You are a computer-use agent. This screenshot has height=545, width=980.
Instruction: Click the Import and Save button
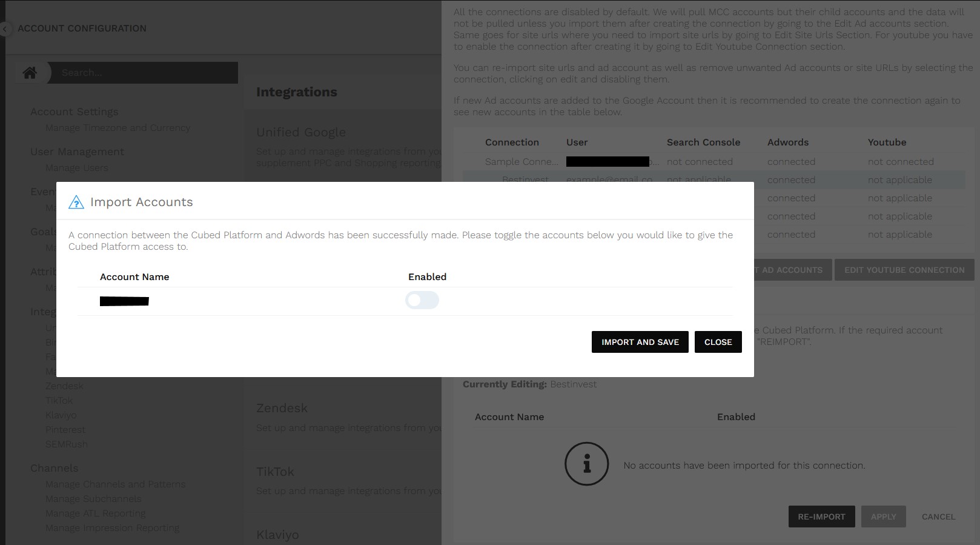point(640,342)
